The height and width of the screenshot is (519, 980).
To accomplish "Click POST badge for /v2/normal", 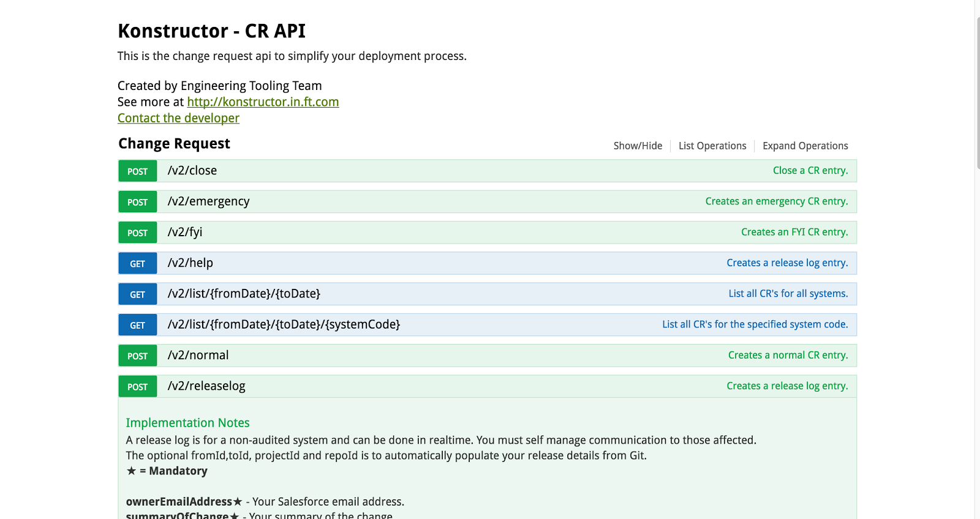I will pos(138,356).
